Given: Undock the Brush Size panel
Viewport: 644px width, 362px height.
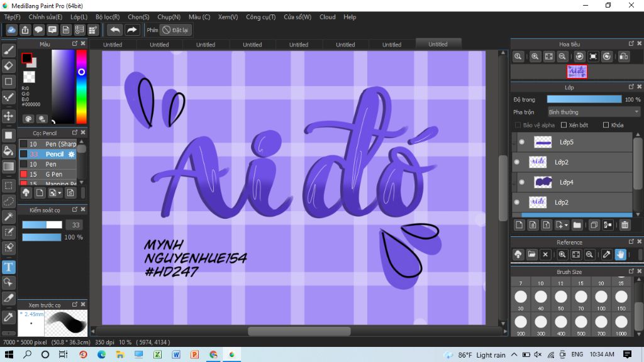Looking at the screenshot, I should point(631,271).
